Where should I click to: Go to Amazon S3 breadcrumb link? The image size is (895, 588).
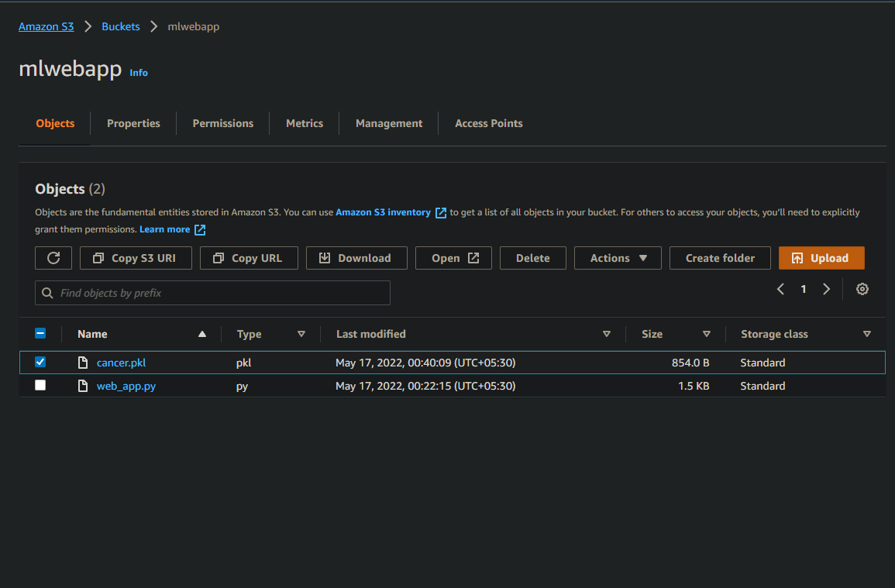(46, 27)
